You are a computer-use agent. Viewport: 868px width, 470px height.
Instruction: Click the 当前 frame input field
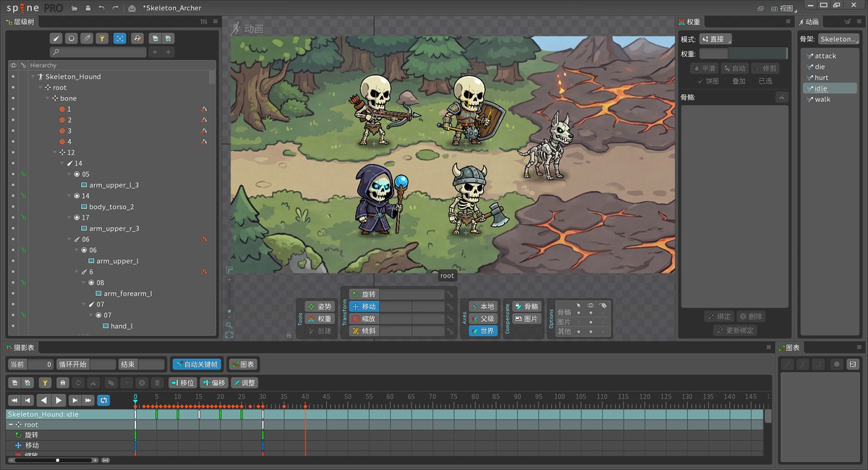pyautogui.click(x=36, y=364)
